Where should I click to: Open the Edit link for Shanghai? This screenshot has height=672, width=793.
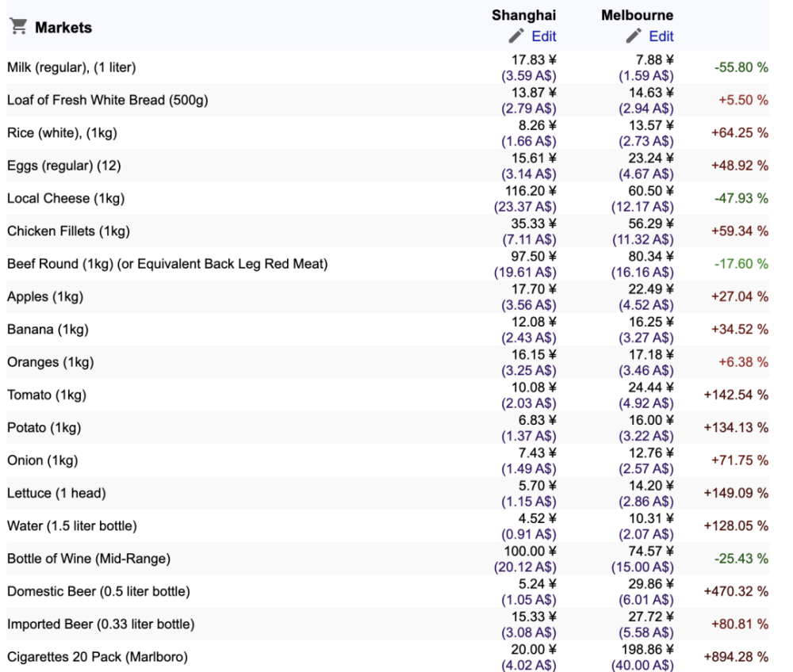[544, 36]
